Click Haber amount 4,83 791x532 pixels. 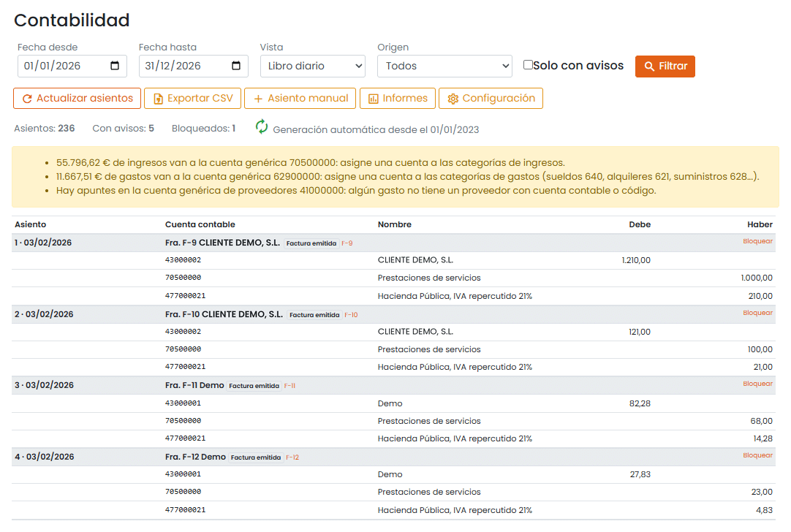click(764, 510)
